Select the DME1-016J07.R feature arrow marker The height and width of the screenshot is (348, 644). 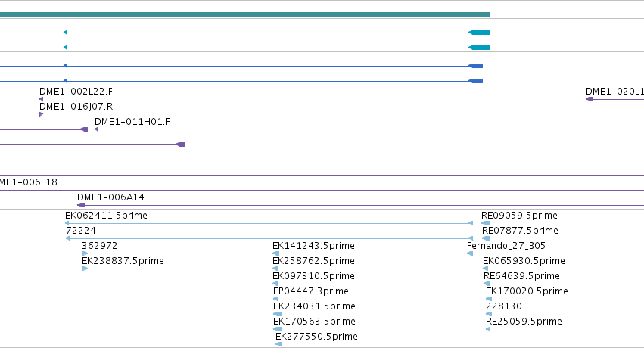pyautogui.click(x=41, y=114)
